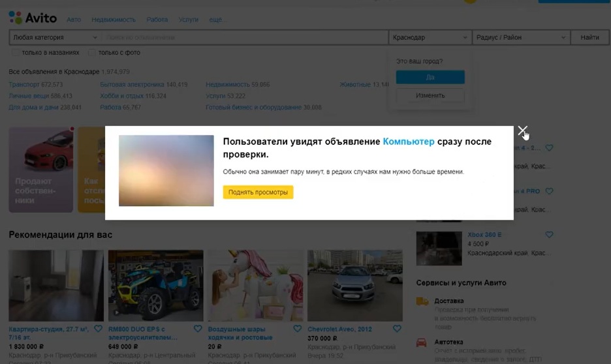Open the Услуги menu item

(188, 20)
